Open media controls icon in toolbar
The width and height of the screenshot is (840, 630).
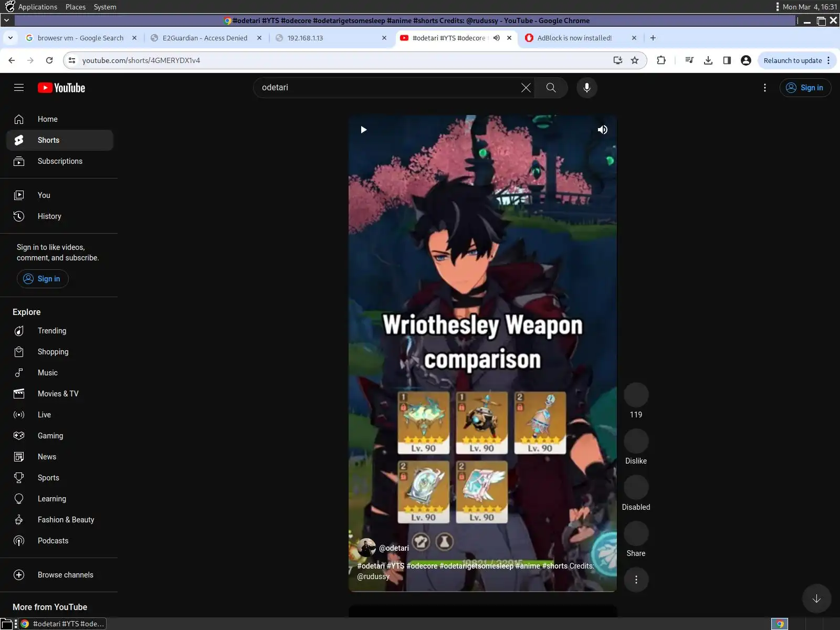click(x=689, y=60)
